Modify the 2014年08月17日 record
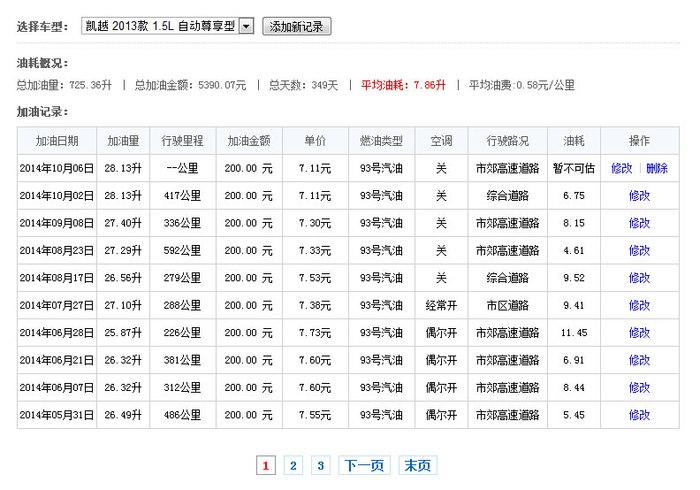Viewport: 700px width, 490px height. 639,278
